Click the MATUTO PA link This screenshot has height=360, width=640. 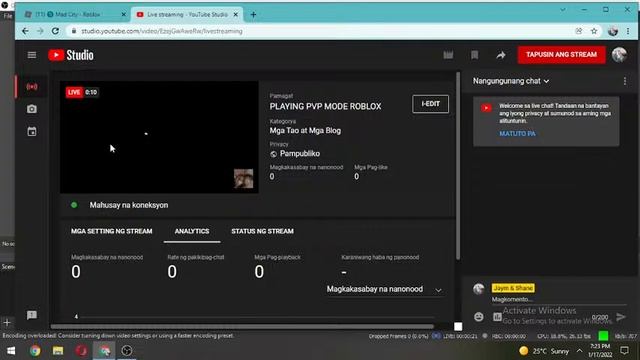pyautogui.click(x=517, y=133)
